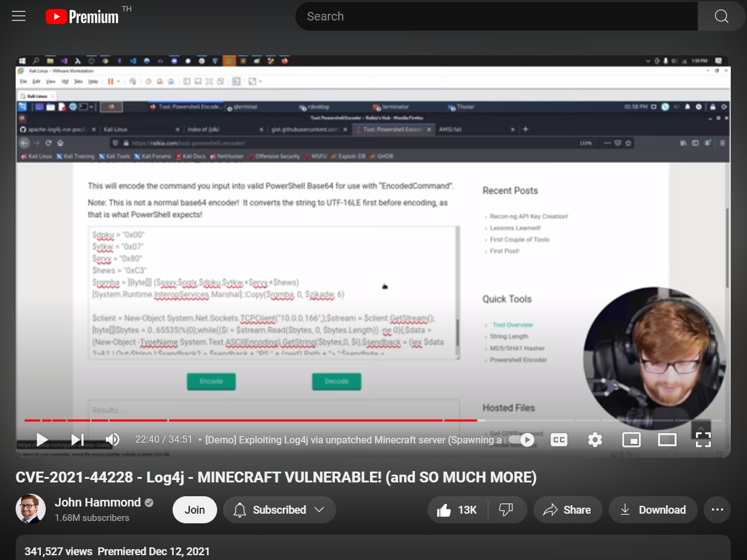
Task: Click MD5/SHA1 Hasher link in video
Action: [517, 348]
